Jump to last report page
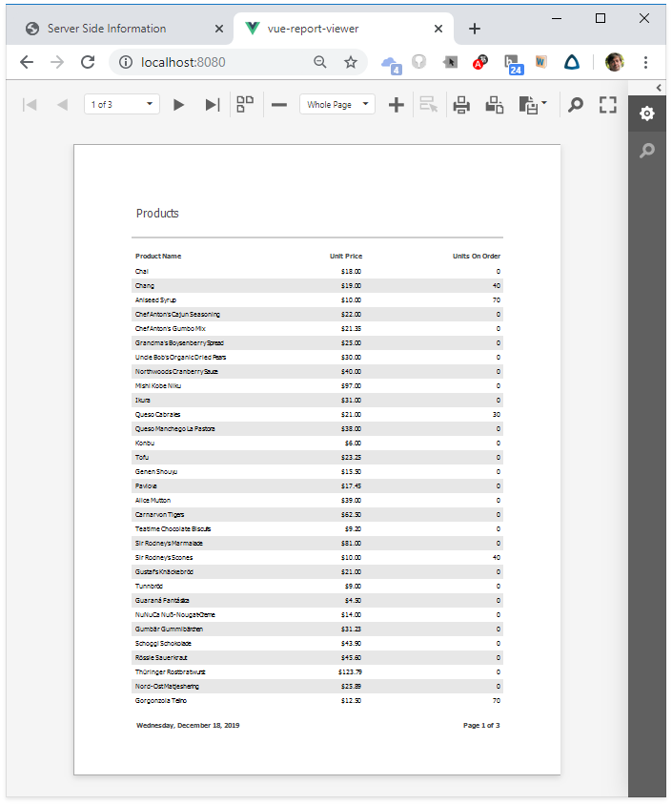This screenshot has width=672, height=805. click(x=213, y=105)
